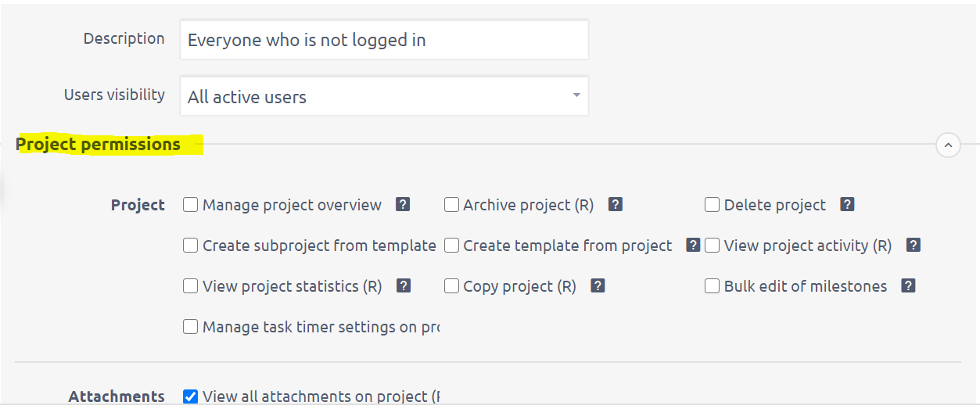Uncheck View all attachments on project

(x=191, y=396)
